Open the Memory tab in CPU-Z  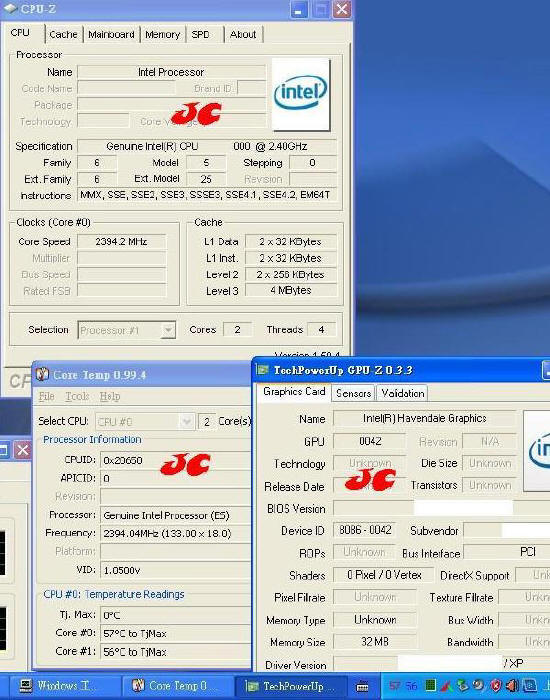click(x=162, y=34)
